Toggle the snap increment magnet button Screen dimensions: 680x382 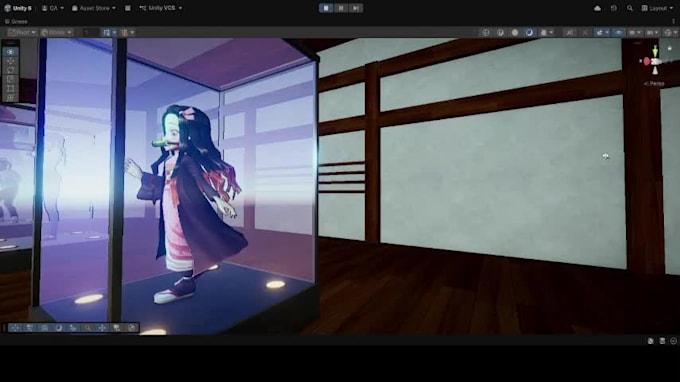(125, 33)
